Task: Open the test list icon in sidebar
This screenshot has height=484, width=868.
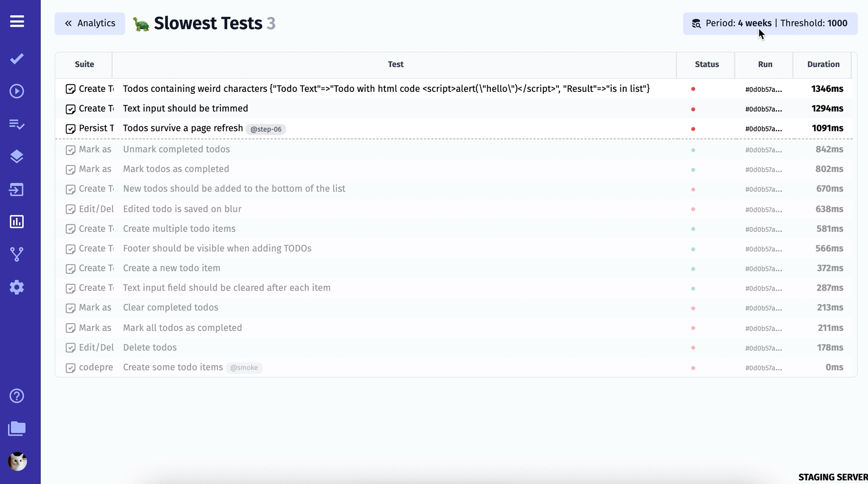Action: [17, 124]
